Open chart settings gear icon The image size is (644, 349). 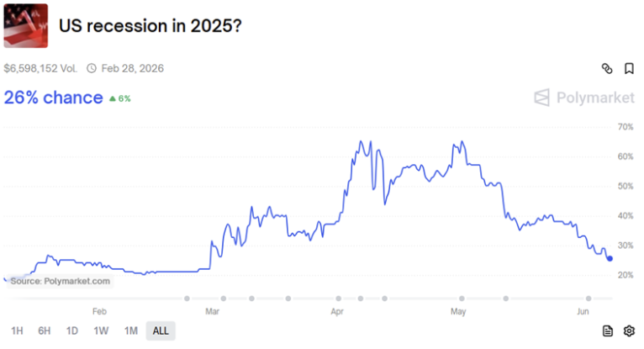pos(629,330)
